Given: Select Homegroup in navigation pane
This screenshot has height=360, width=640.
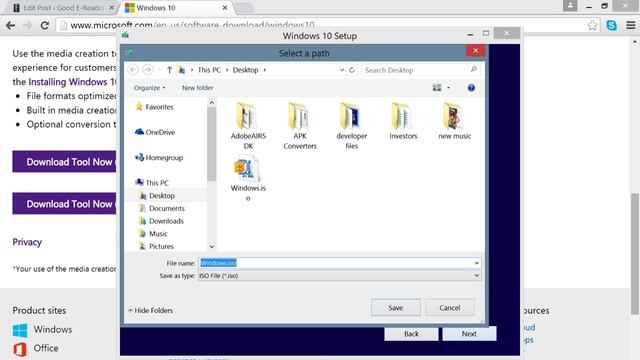Looking at the screenshot, I should coord(159,158).
